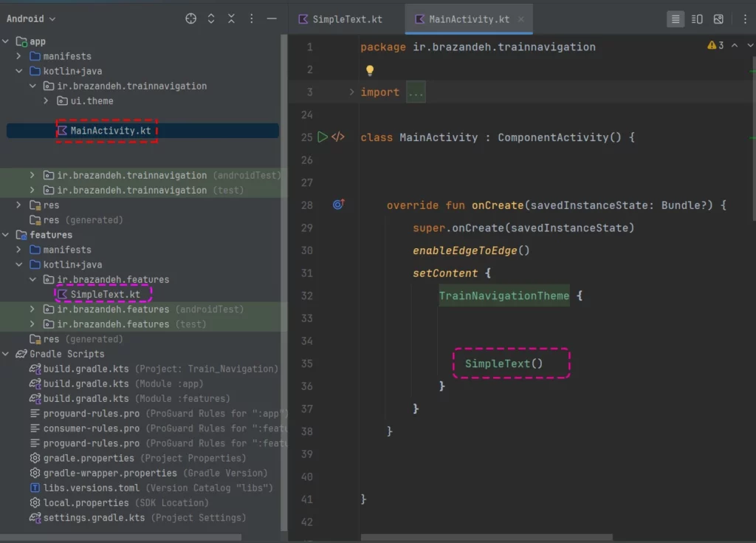Switch editor to Split view mode
Screen dimensions: 756x543
697,19
